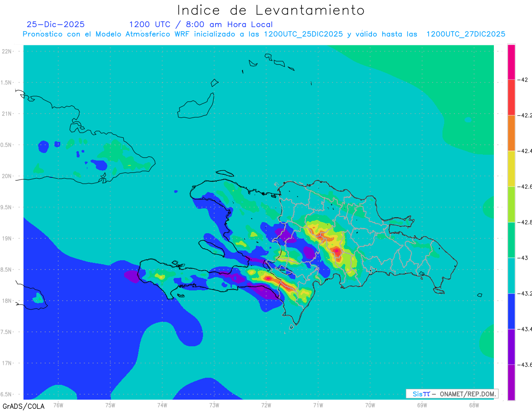The width and height of the screenshot is (532, 411).
Task: Select the red legend band below -42
Action: [x=511, y=97]
